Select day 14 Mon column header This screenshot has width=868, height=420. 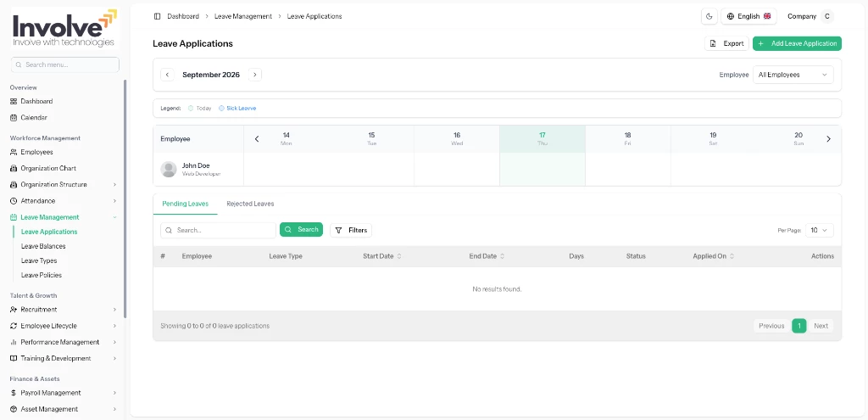pos(287,139)
